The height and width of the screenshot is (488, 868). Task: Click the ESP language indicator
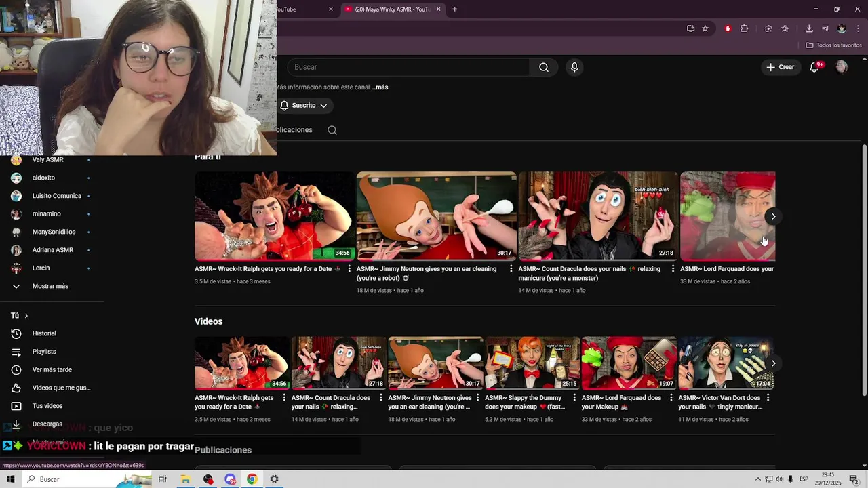[x=804, y=479]
